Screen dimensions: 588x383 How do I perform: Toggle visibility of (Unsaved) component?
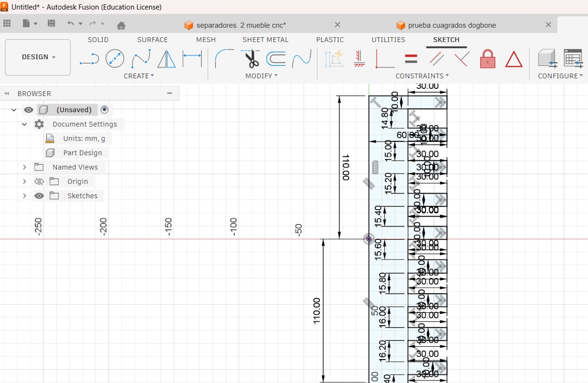[29, 110]
